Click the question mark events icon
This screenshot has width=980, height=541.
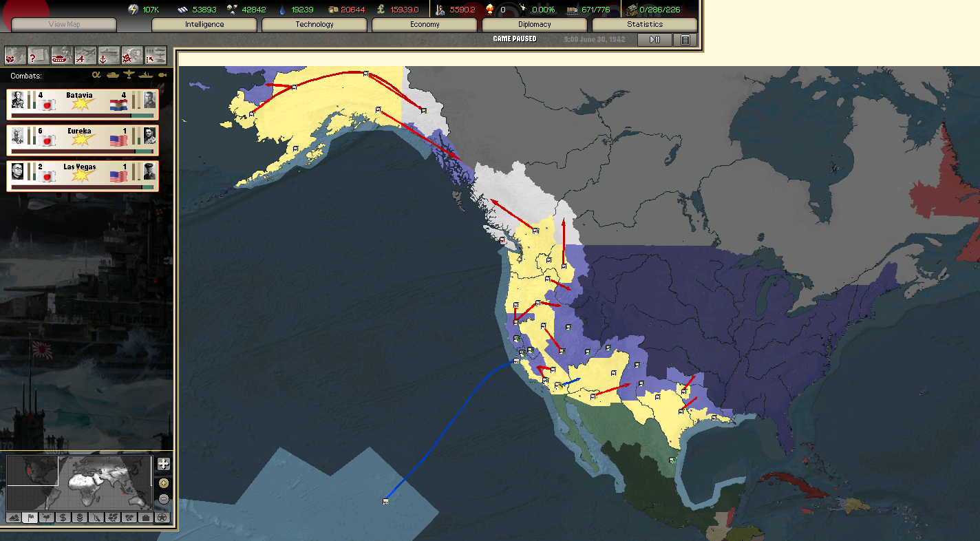pyautogui.click(x=39, y=55)
